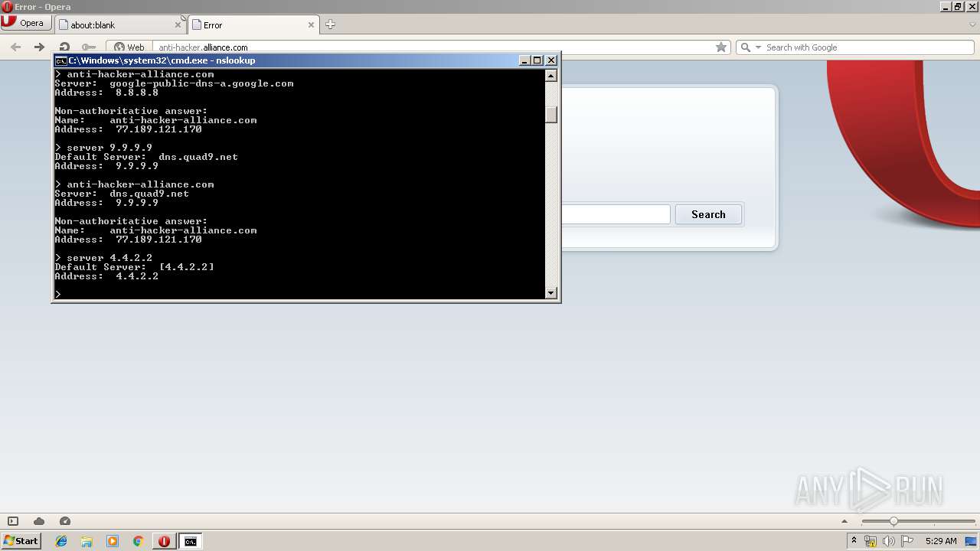Focus the address bar with anti-hacker.alliance.com
The image size is (980, 551).
coord(433,47)
